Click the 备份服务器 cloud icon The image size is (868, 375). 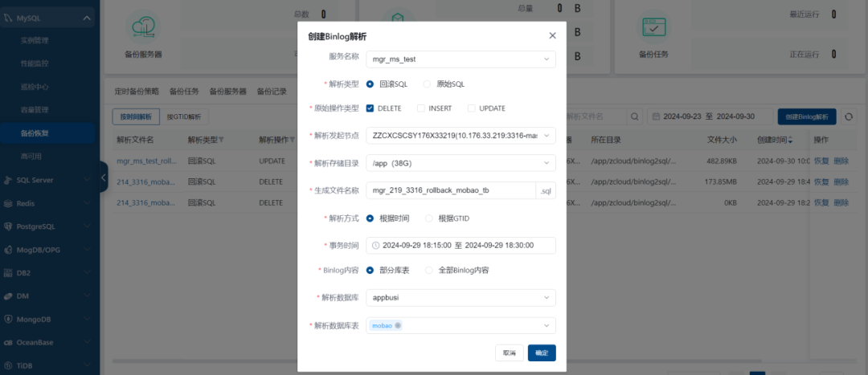pyautogui.click(x=141, y=28)
